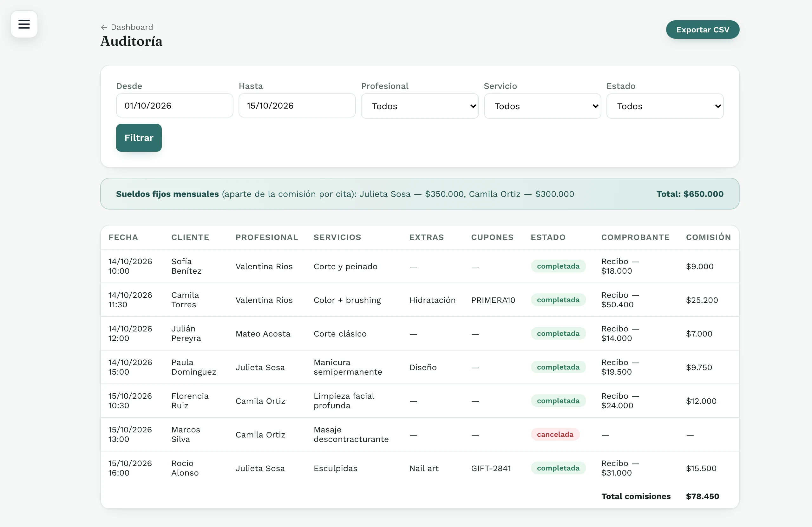Open the Profesional dropdown
Image resolution: width=812 pixels, height=527 pixels.
(420, 106)
